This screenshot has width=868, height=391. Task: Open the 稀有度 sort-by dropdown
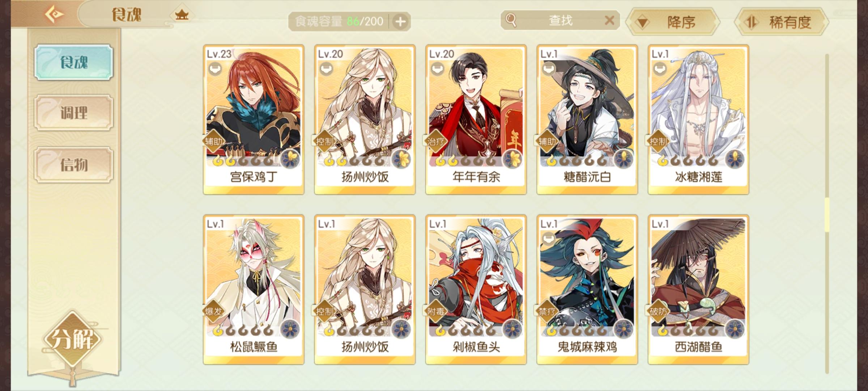(781, 22)
